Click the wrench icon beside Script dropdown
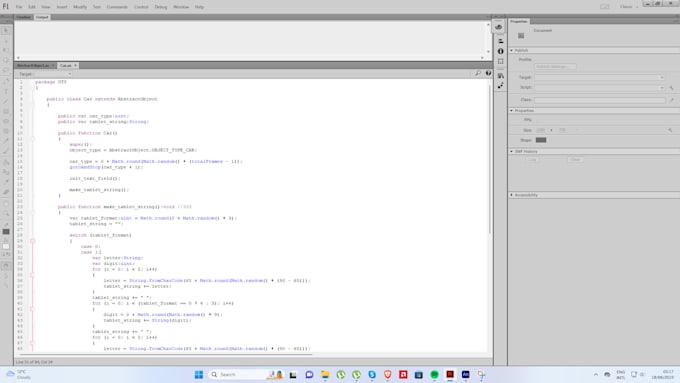The image size is (680, 383). pos(671,88)
